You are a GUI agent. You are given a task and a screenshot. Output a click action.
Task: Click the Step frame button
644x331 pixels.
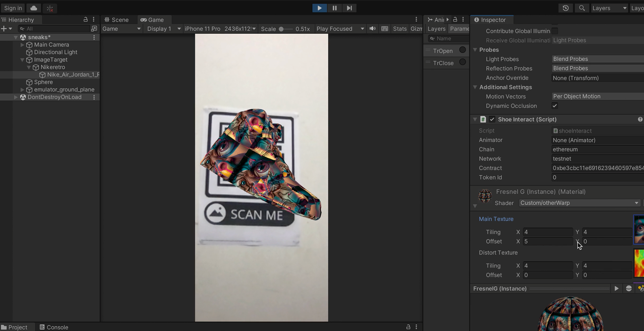(349, 8)
